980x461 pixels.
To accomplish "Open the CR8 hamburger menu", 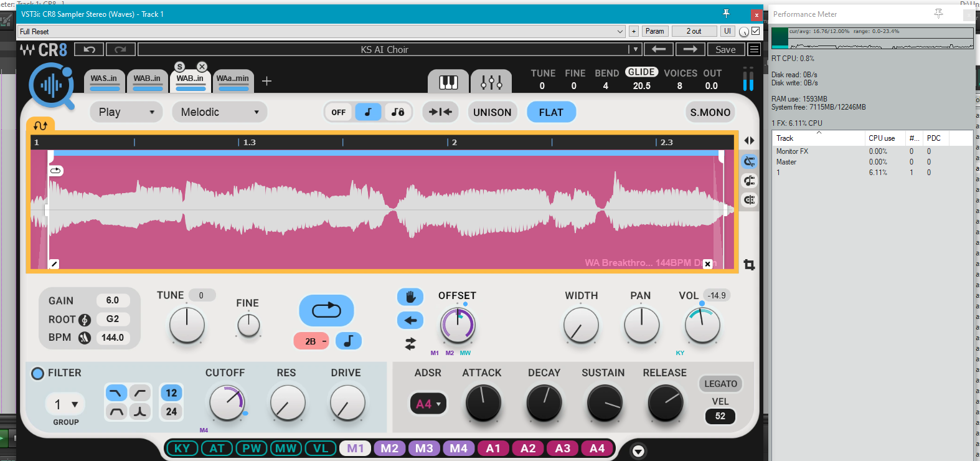I will [x=754, y=49].
